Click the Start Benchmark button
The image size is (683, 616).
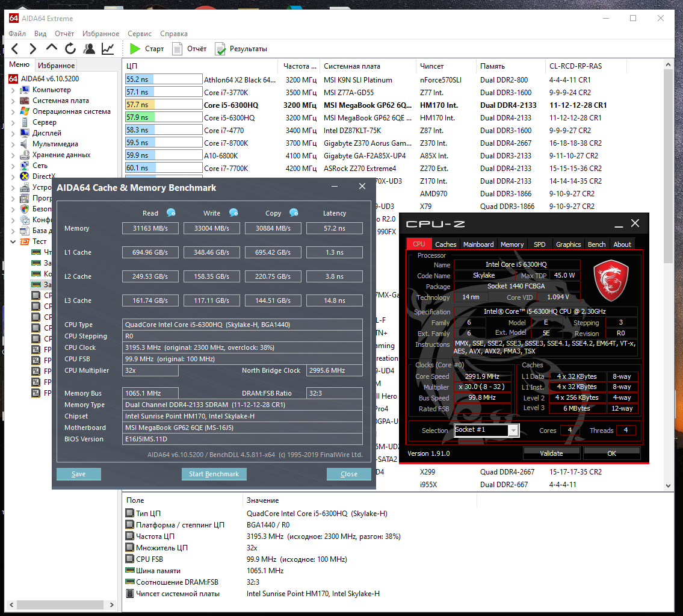point(214,474)
